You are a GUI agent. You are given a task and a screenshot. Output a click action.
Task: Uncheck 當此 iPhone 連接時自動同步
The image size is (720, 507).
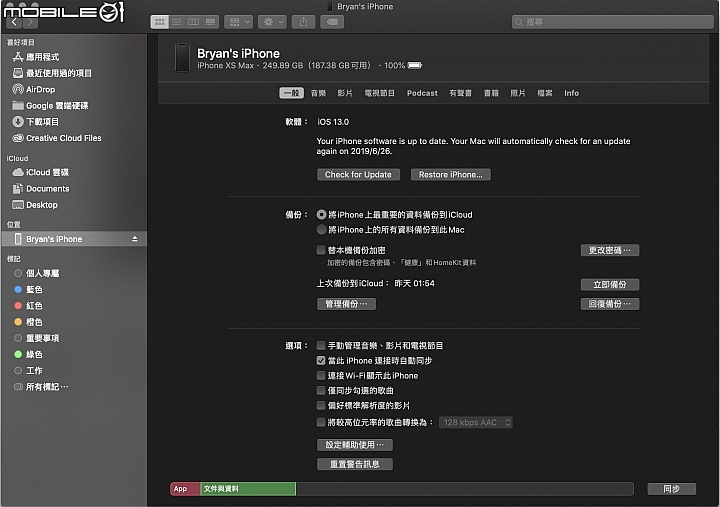[321, 361]
